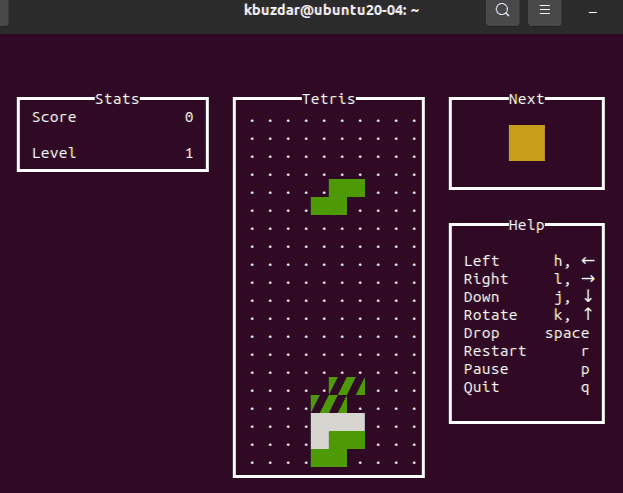This screenshot has width=623, height=493.
Task: Select the Score label
Action: [54, 117]
